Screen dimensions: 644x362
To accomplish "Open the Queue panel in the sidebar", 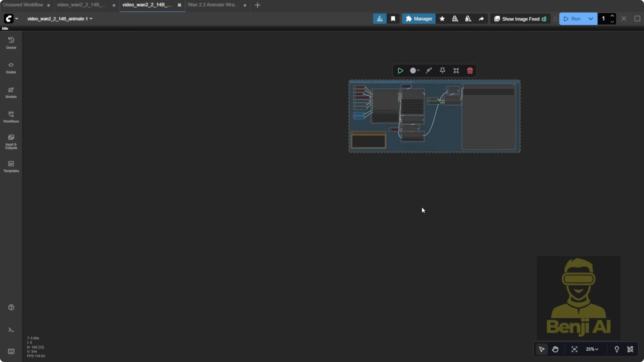I will point(11,42).
